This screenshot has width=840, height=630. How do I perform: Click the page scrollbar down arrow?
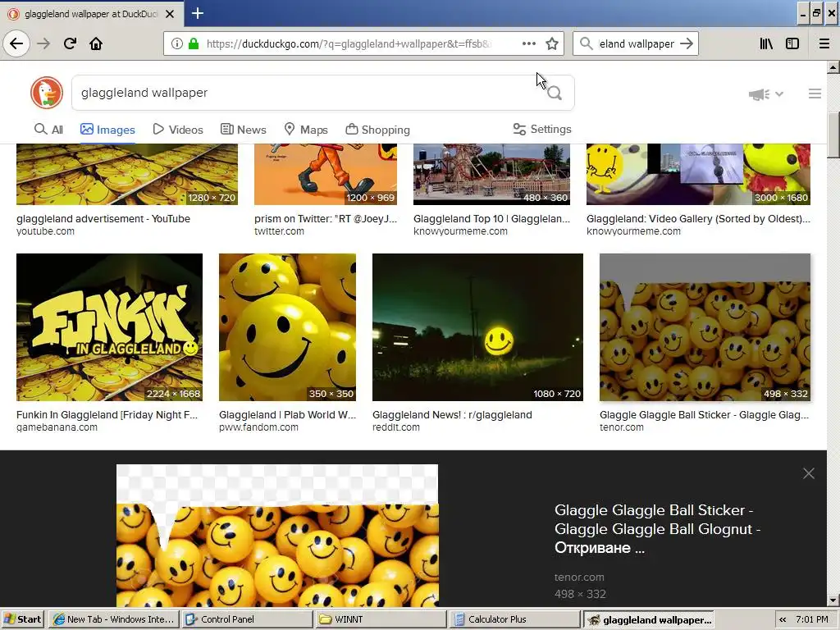point(833,600)
